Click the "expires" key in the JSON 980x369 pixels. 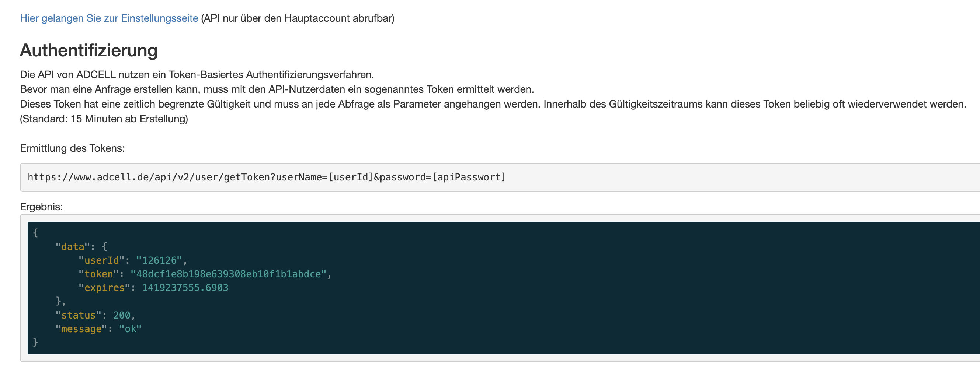[104, 288]
